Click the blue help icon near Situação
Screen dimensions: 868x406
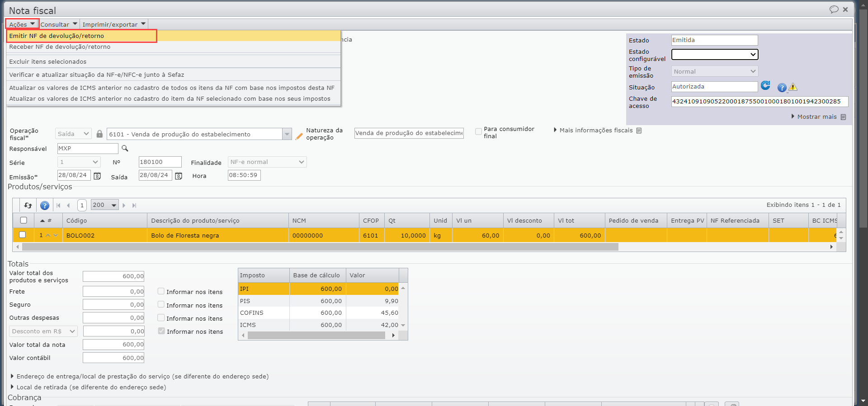tap(782, 88)
